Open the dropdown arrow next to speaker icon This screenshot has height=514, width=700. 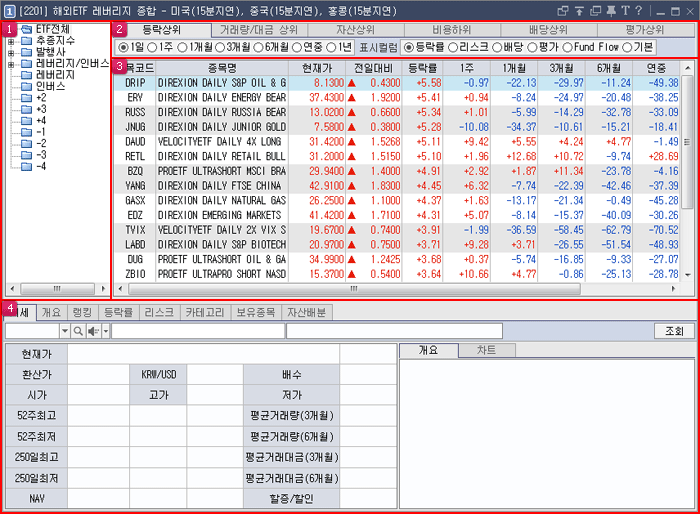(106, 331)
